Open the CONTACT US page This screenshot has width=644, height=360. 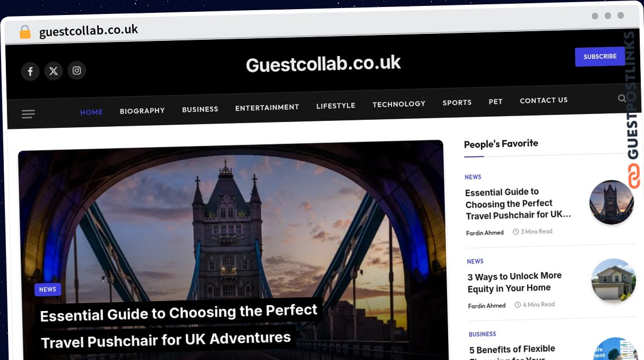pyautogui.click(x=544, y=100)
